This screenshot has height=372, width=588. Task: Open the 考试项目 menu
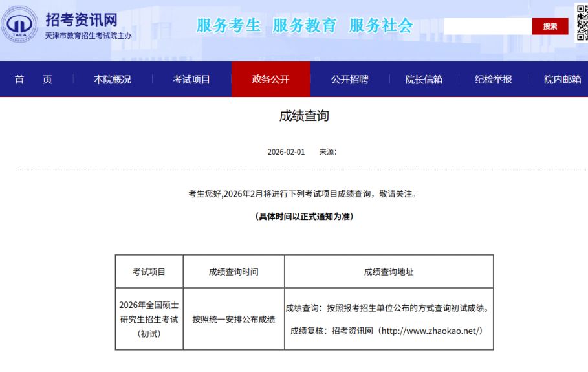click(x=191, y=80)
